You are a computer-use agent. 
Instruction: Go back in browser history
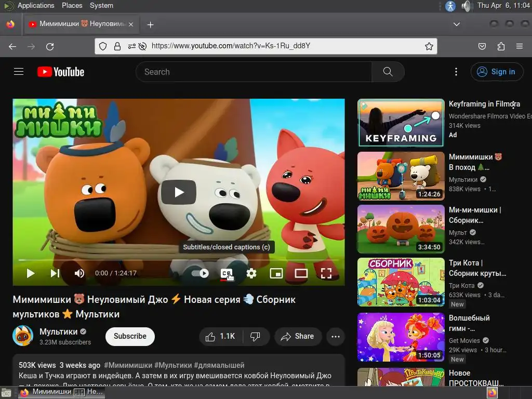(x=12, y=46)
